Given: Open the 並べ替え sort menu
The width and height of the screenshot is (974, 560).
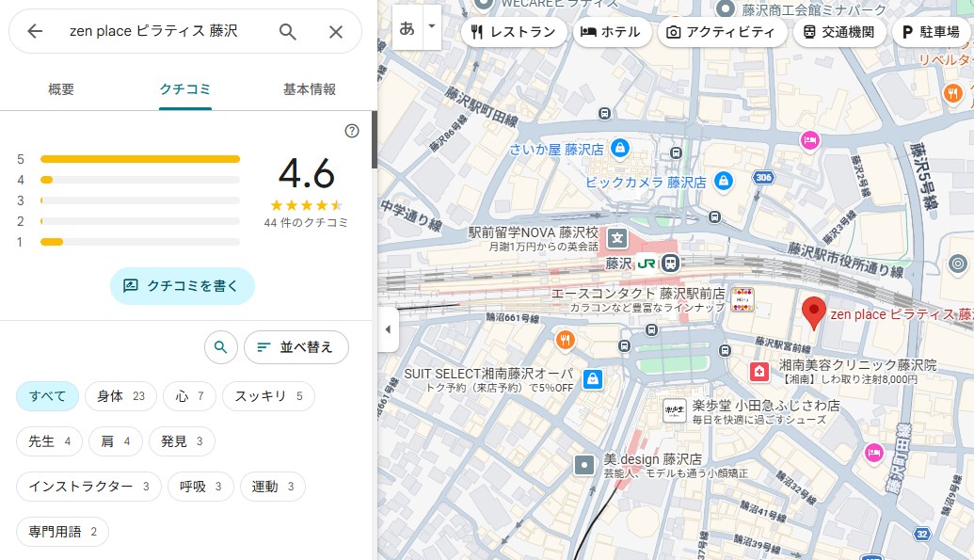Looking at the screenshot, I should point(295,347).
